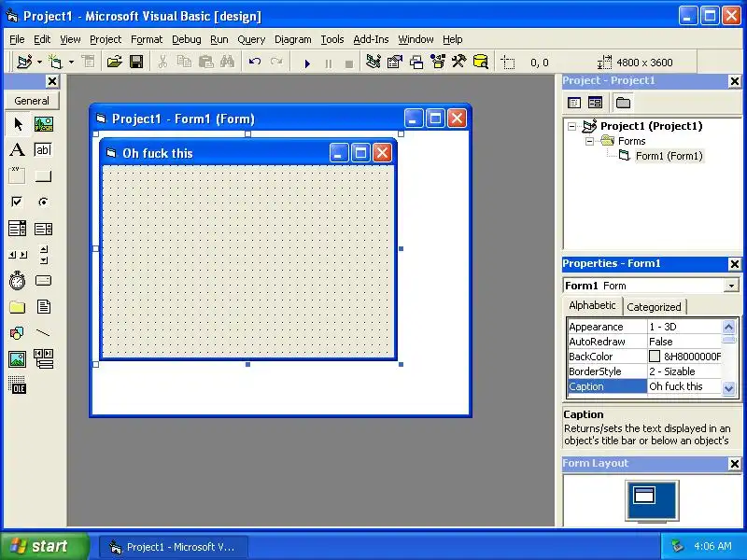Select the ComboBox control tool
The width and height of the screenshot is (747, 560).
17,229
